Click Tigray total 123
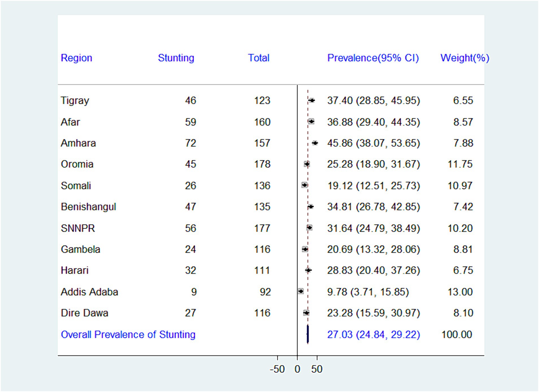Screen dimensions: 539x392 click(262, 100)
